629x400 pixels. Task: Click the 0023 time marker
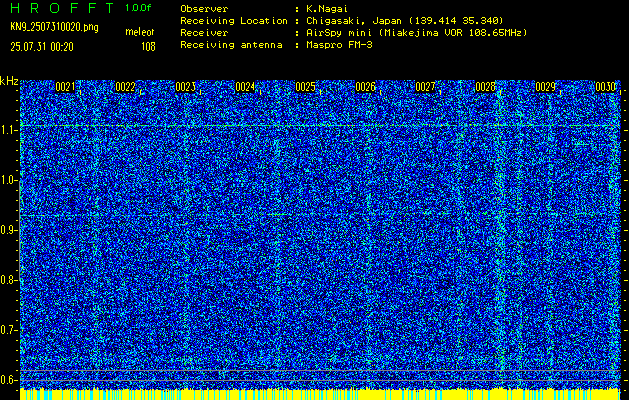tap(185, 87)
